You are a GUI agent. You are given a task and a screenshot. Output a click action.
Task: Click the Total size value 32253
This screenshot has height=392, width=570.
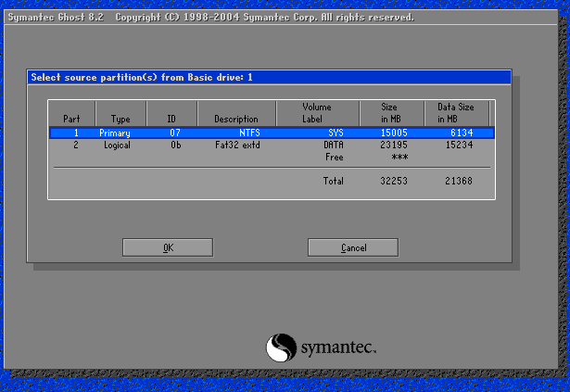click(x=395, y=181)
